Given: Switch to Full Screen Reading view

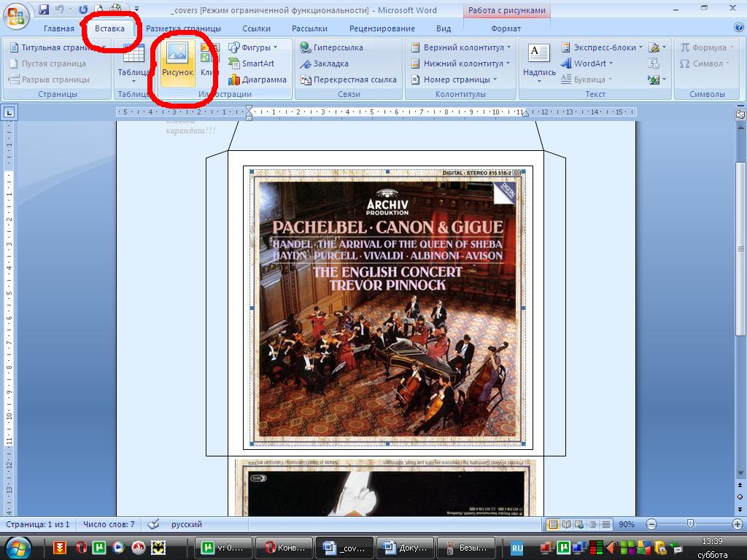Looking at the screenshot, I should [566, 525].
